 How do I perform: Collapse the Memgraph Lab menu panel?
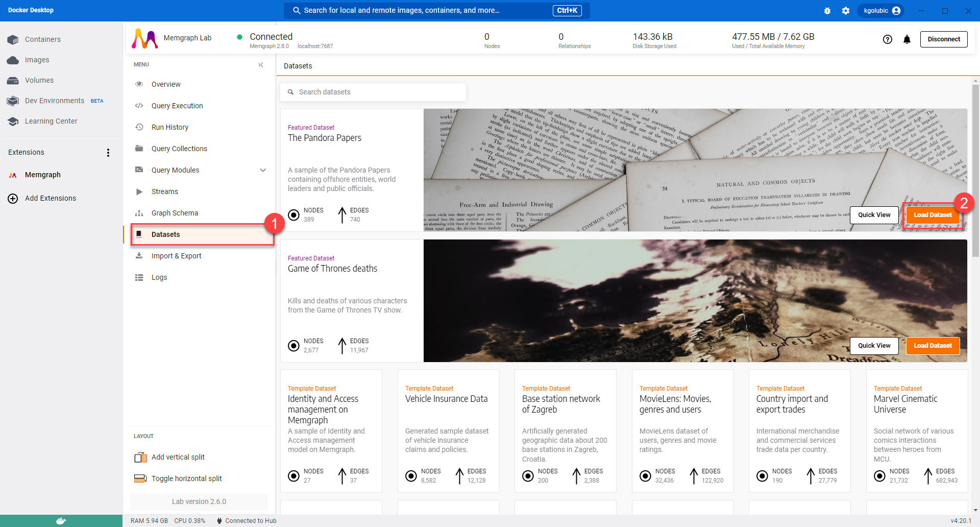[x=261, y=65]
